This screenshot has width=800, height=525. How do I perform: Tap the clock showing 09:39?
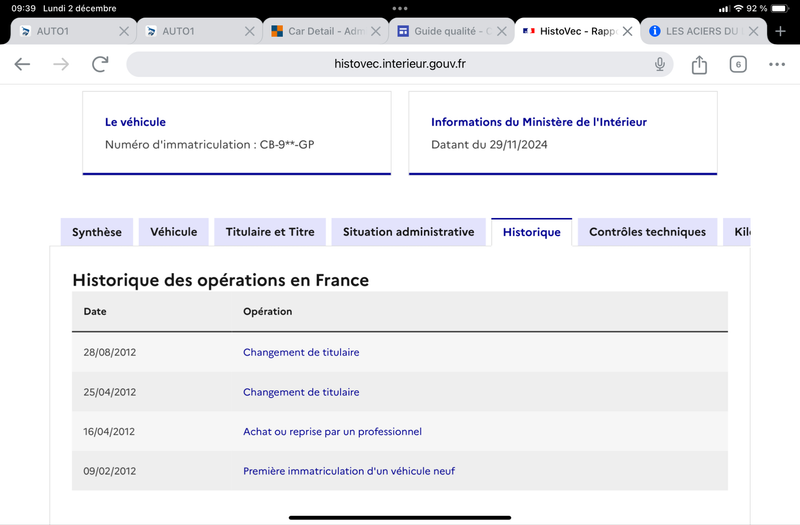(x=23, y=8)
